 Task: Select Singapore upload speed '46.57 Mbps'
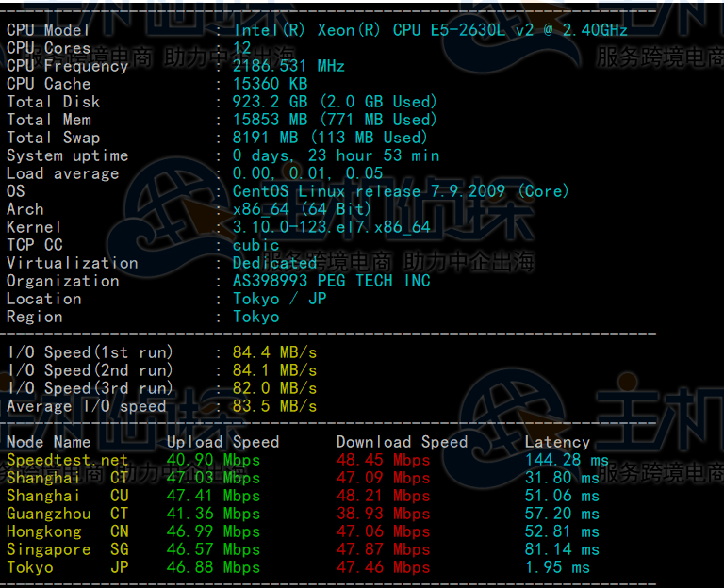coord(213,549)
